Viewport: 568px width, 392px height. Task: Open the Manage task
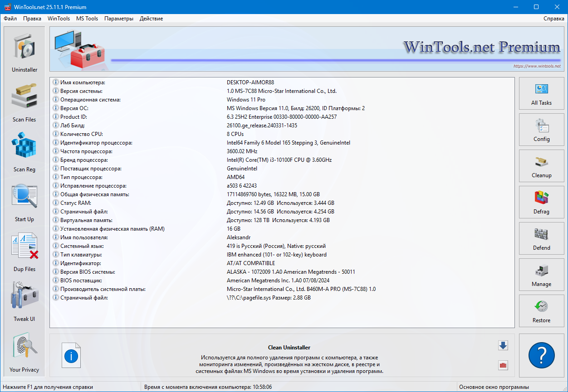[x=541, y=275]
